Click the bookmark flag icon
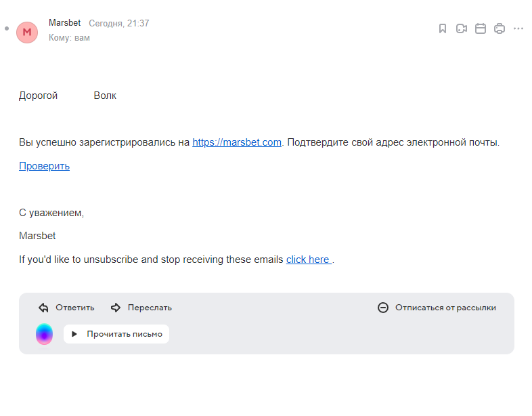The image size is (532, 416). (x=443, y=28)
